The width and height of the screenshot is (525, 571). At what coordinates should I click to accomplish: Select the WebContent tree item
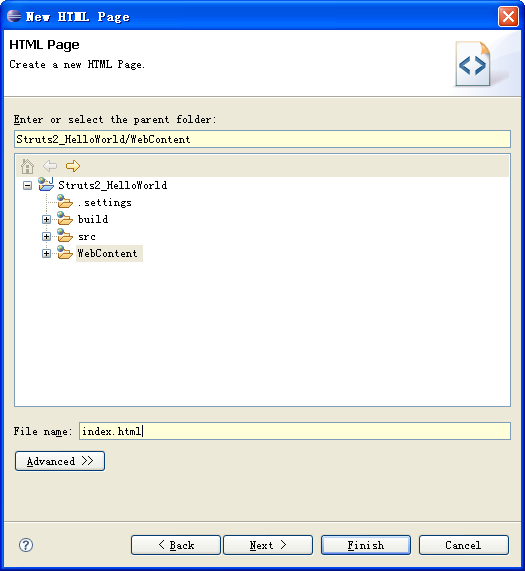(108, 253)
